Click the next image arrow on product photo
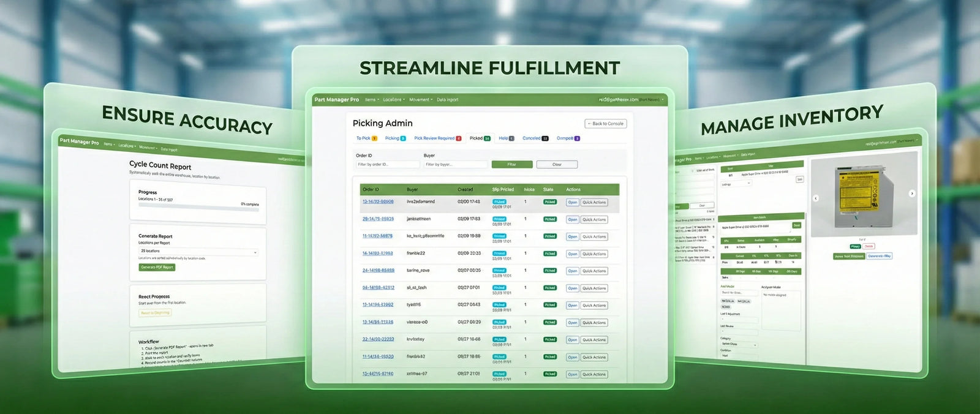This screenshot has width=980, height=414. (x=911, y=194)
